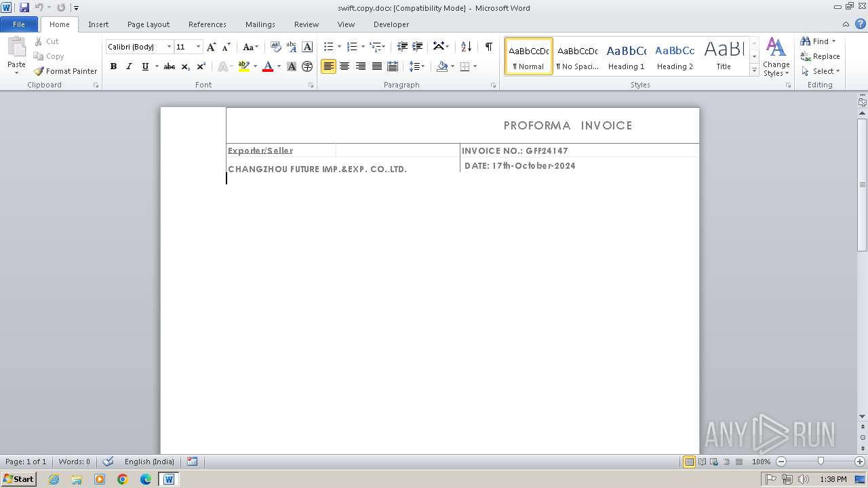This screenshot has height=488, width=868.
Task: Click Decrease Indent icon
Action: pos(402,47)
